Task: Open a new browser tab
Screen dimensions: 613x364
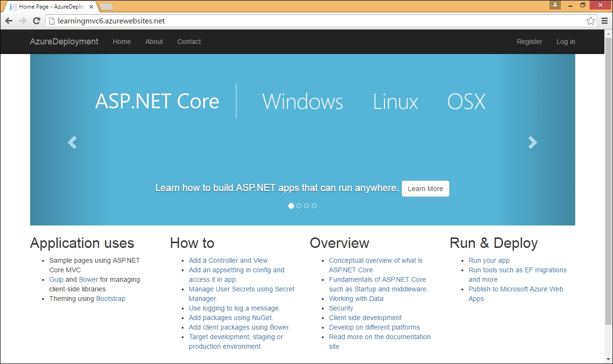Action: click(x=107, y=7)
